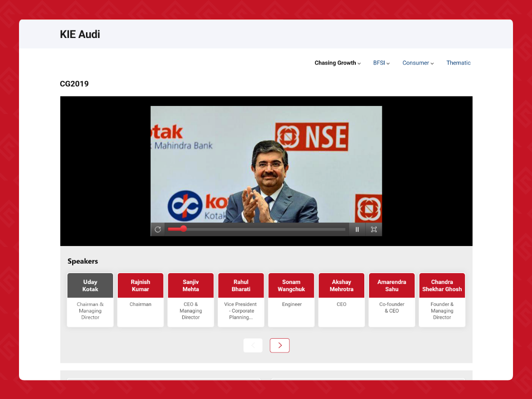Open the Thematic menu item
This screenshot has width=532, height=399.
pos(458,63)
